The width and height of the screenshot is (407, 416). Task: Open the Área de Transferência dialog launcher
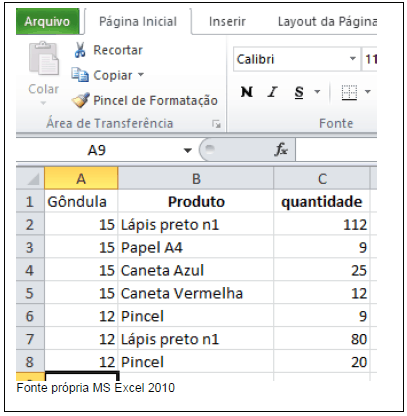[x=216, y=124]
